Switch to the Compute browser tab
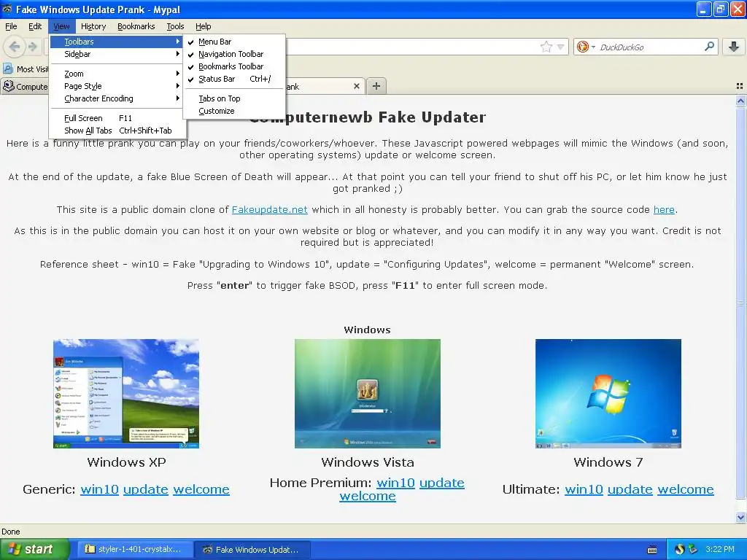747x560 pixels. pyautogui.click(x=25, y=86)
